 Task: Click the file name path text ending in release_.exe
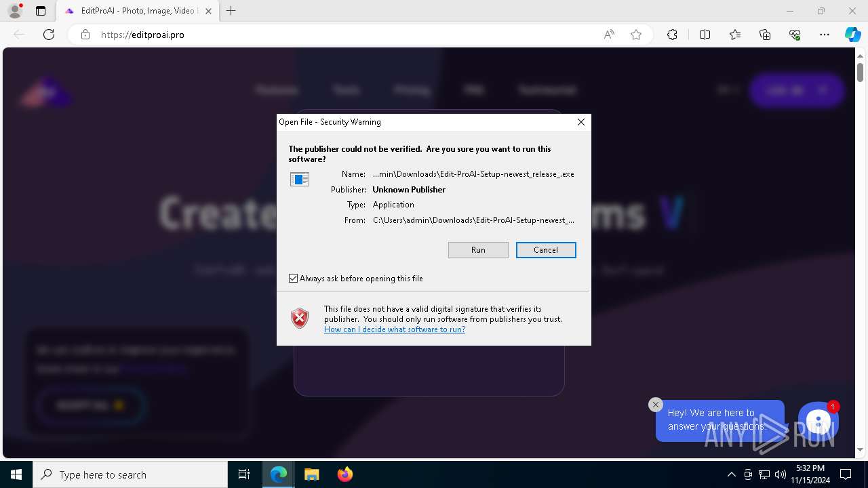click(x=473, y=174)
